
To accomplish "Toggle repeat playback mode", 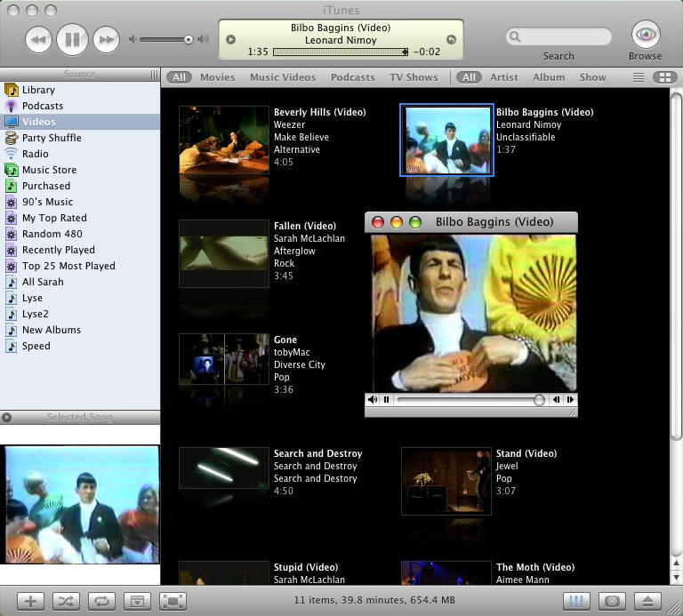I will click(101, 601).
